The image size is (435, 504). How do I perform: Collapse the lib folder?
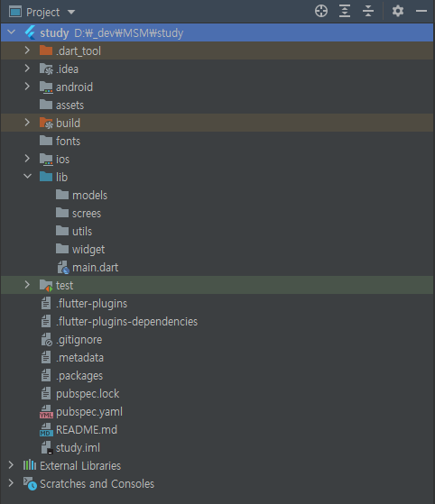[28, 176]
